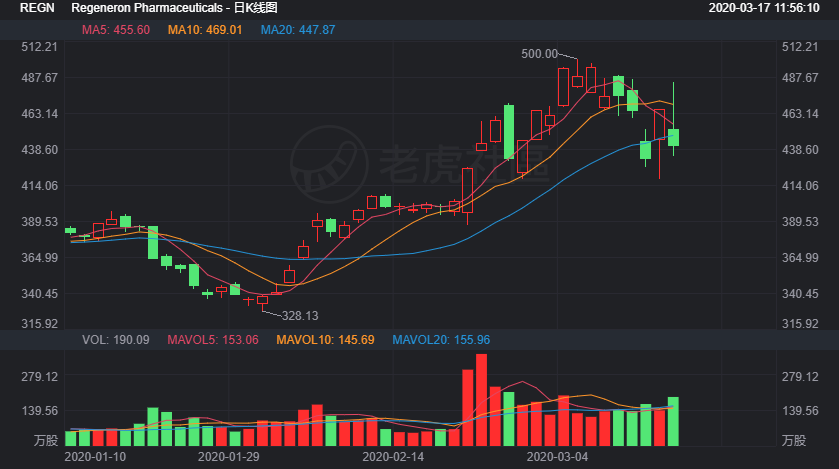Click left volume axis label 139.56

coord(40,411)
